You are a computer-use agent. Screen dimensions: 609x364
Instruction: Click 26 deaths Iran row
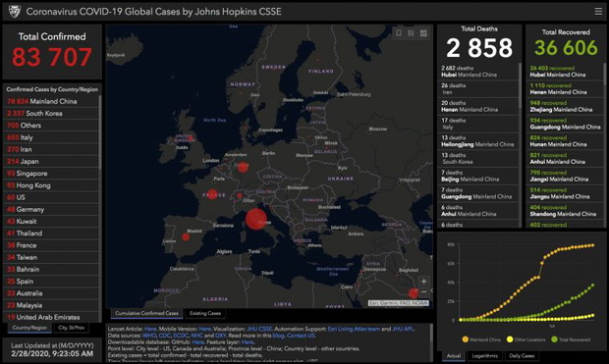[x=478, y=89]
